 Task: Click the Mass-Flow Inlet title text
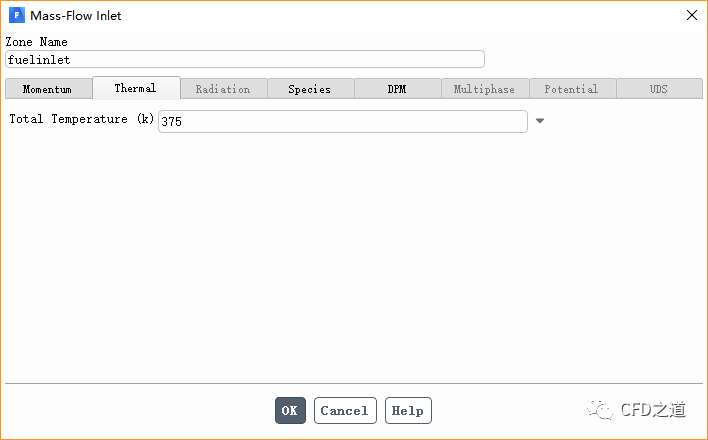point(76,16)
